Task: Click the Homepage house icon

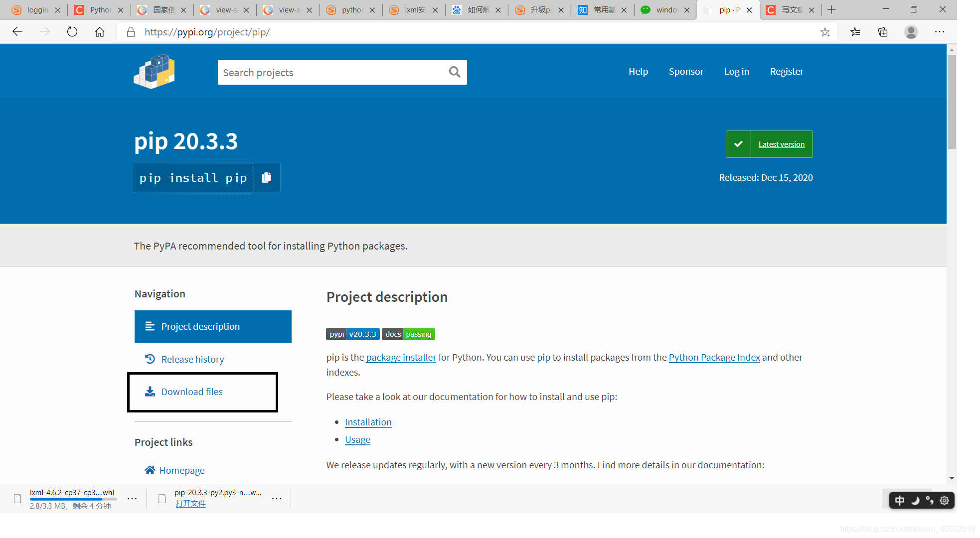Action: pos(147,470)
